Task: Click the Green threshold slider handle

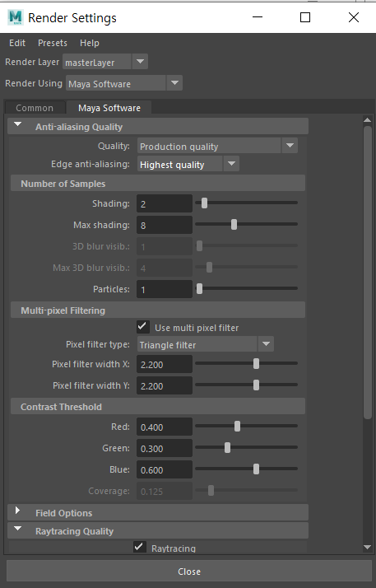Action: click(227, 447)
